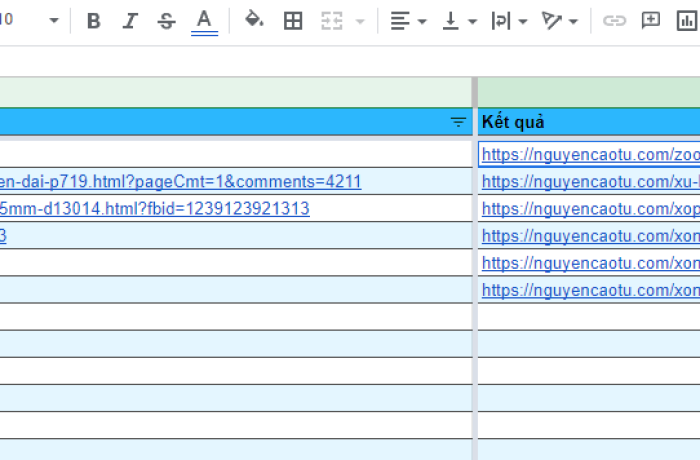700x460 pixels.
Task: Click the merge cells icon
Action: pos(331,21)
